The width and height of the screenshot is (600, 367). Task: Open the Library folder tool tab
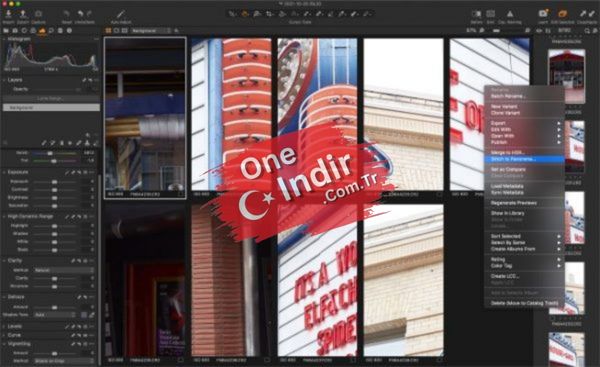[6, 31]
